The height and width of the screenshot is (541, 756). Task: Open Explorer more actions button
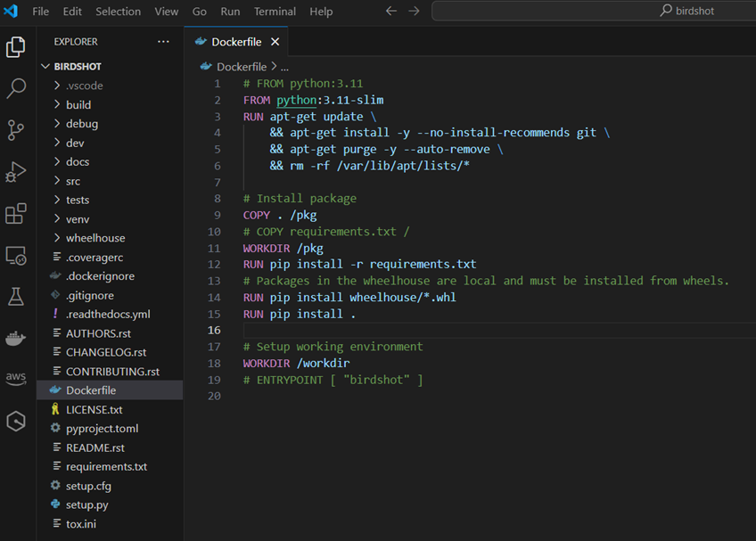pos(163,41)
